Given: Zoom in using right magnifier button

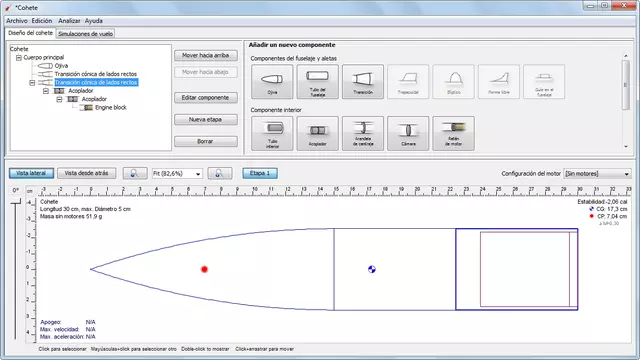Looking at the screenshot, I should tap(220, 173).
